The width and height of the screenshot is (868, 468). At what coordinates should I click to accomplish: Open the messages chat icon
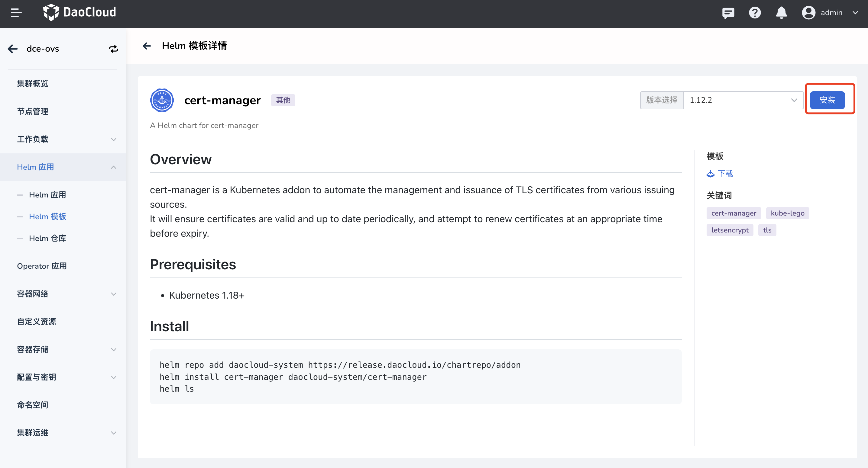(728, 13)
